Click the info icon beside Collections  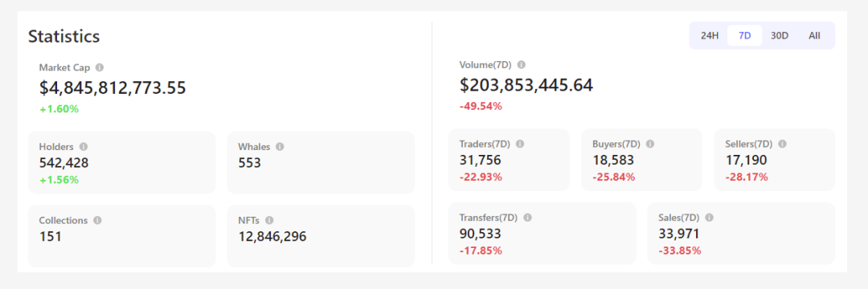point(97,220)
